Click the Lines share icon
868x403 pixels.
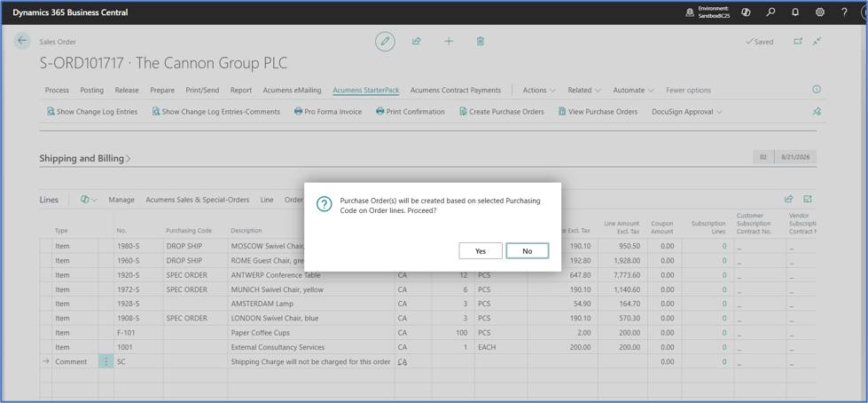pyautogui.click(x=789, y=199)
